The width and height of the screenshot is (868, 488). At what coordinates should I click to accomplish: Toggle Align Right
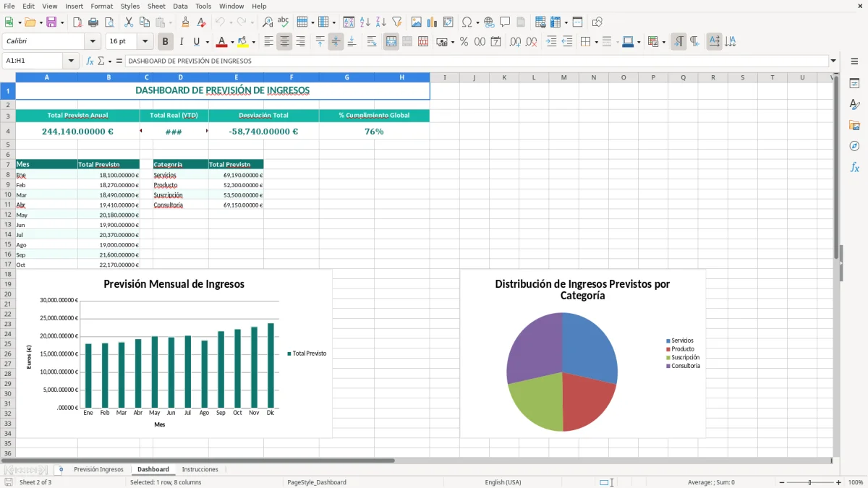300,42
